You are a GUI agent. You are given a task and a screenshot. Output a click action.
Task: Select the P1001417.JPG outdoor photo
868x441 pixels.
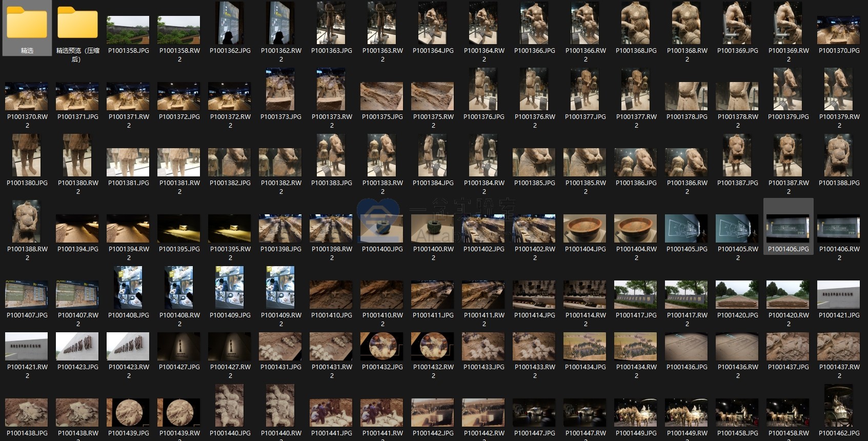pyautogui.click(x=636, y=294)
